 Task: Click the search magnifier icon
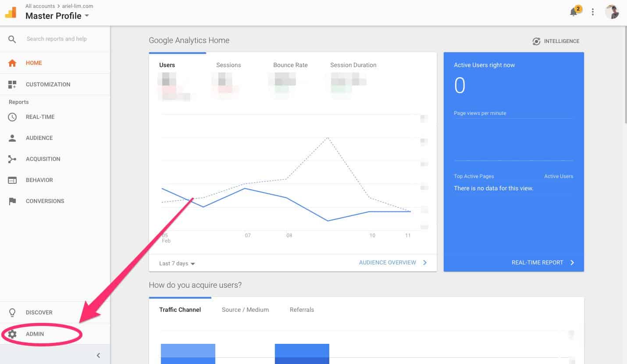coord(12,39)
